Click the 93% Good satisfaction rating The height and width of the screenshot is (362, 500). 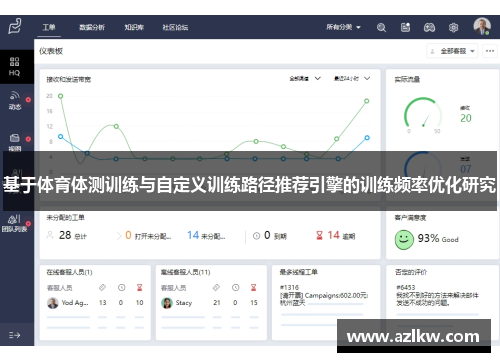438,239
